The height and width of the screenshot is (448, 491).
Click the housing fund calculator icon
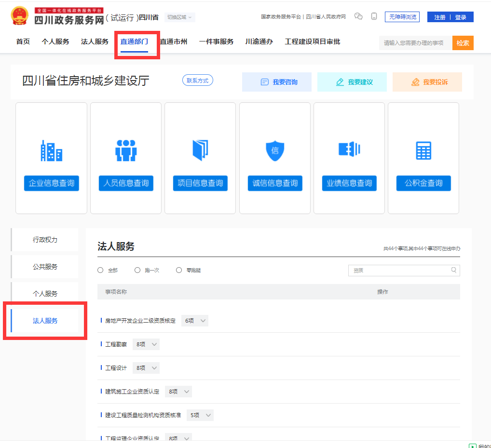[423, 150]
